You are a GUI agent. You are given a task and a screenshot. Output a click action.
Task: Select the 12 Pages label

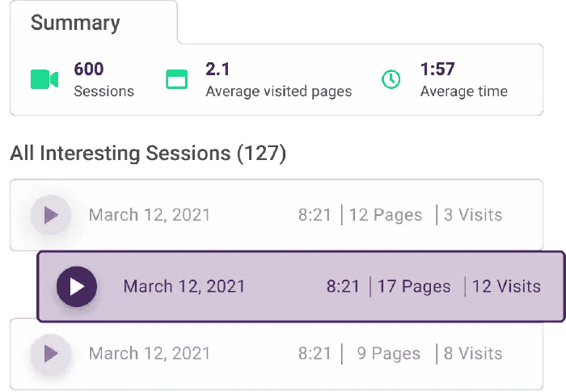[386, 215]
